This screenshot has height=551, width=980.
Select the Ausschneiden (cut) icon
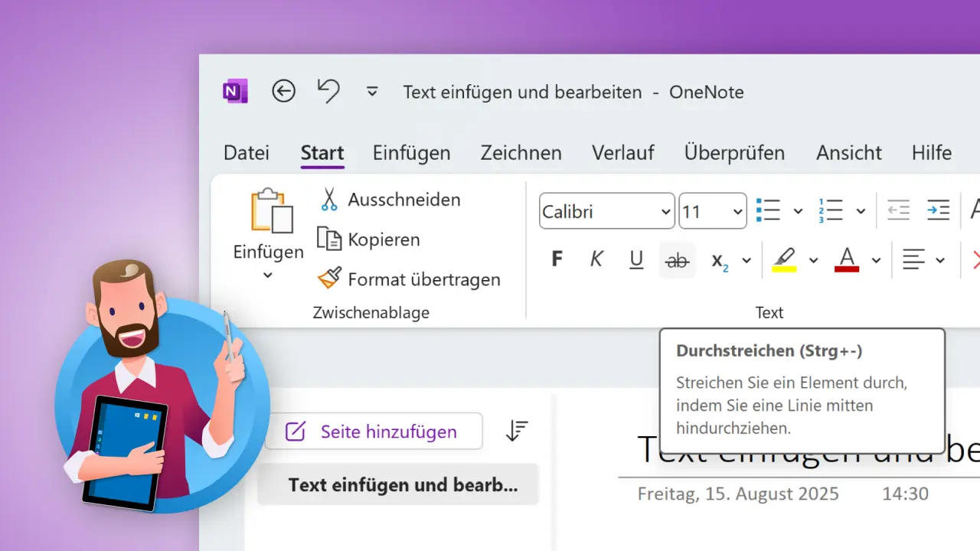tap(328, 199)
